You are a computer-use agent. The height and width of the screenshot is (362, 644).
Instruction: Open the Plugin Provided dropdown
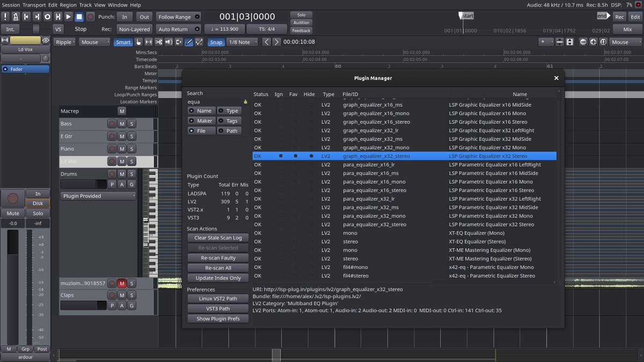point(98,196)
